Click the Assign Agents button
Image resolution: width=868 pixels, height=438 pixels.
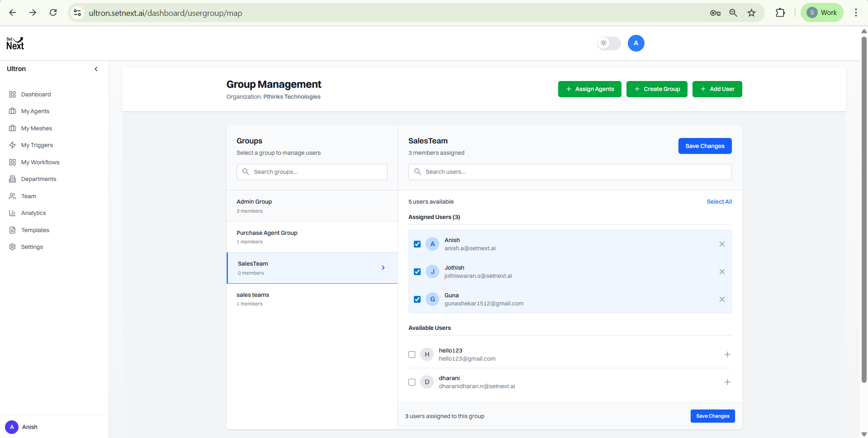pyautogui.click(x=589, y=89)
